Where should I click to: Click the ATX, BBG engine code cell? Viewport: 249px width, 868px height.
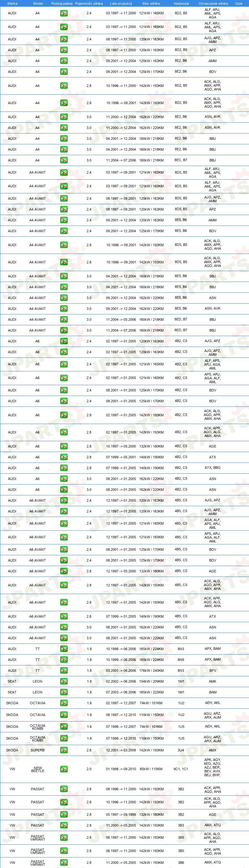click(x=213, y=468)
